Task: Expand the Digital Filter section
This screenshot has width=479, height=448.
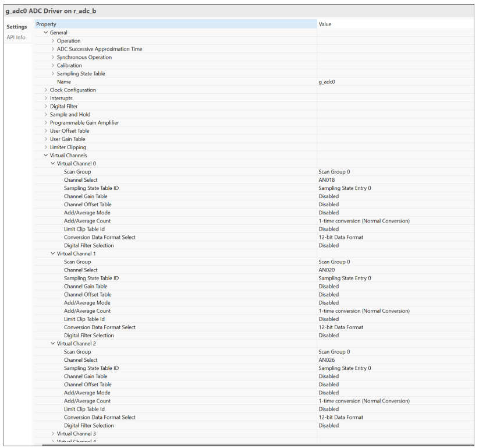Action: [46, 106]
